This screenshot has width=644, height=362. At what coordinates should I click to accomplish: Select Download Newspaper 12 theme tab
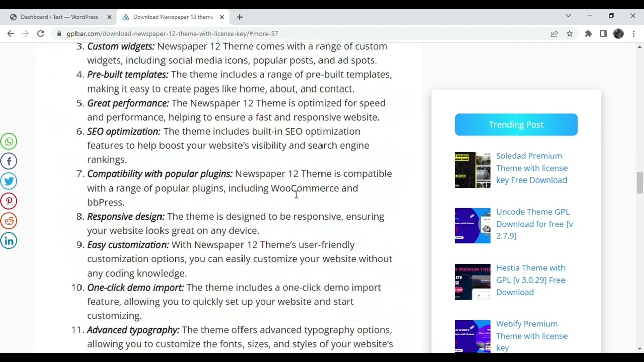(x=173, y=17)
